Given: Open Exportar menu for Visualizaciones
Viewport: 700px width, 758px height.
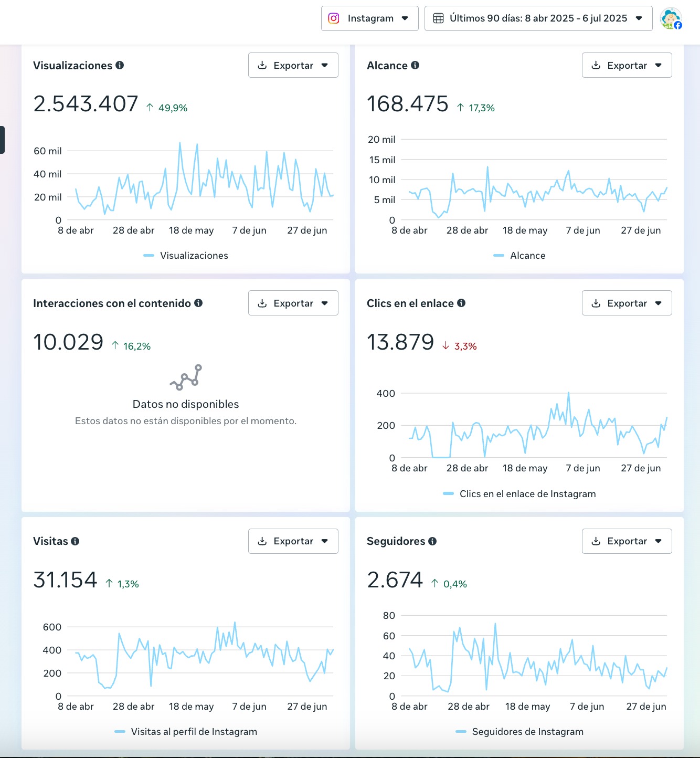Looking at the screenshot, I should (x=293, y=65).
